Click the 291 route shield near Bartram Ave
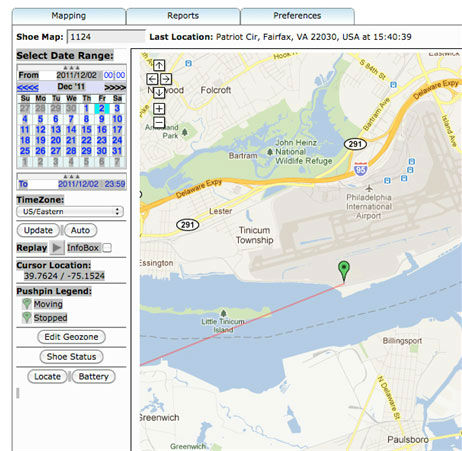The width and height of the screenshot is (462, 451). coord(355,144)
